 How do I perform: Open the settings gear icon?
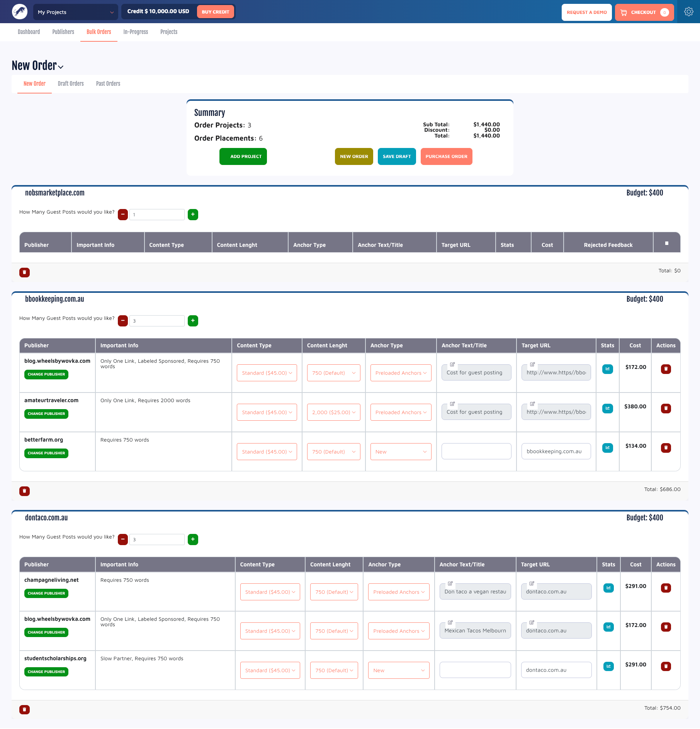point(688,12)
